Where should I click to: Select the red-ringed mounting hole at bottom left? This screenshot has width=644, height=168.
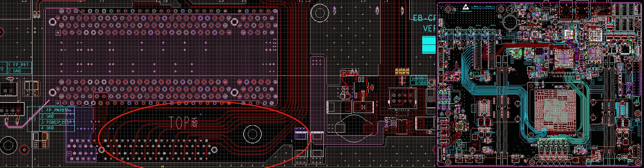[x=24, y=149]
